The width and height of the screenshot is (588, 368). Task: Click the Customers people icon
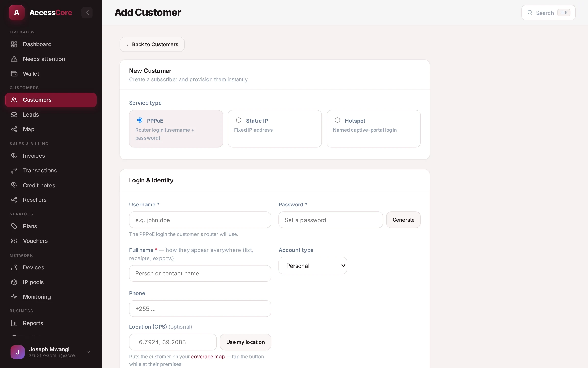pyautogui.click(x=14, y=100)
